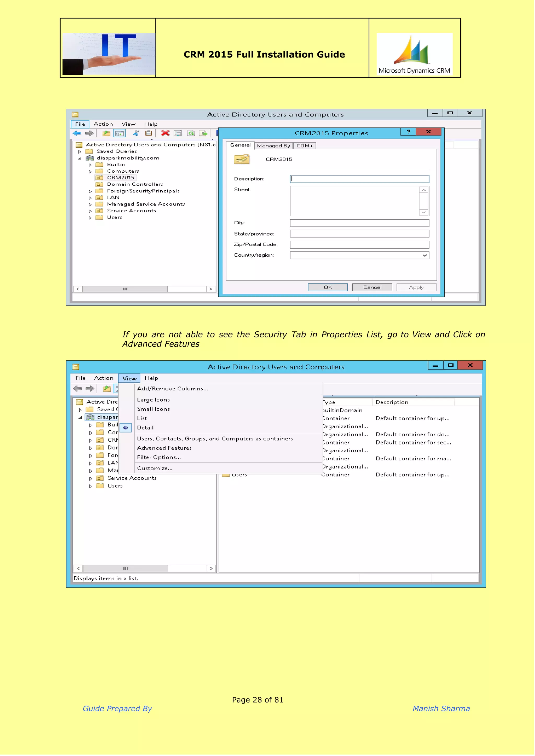This screenshot has width=535, height=756.
Task: Click CRM2015 folder icon inside Properties dialog
Action: 242,159
